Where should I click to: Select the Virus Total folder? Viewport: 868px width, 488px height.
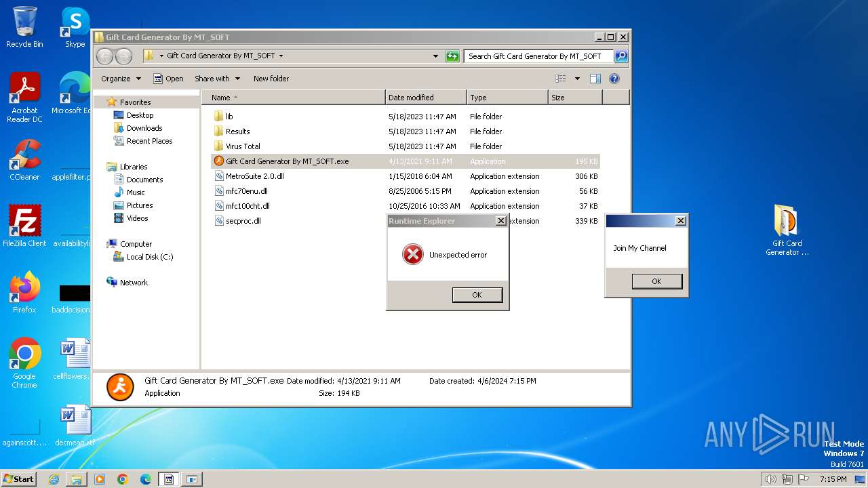coord(406,146)
